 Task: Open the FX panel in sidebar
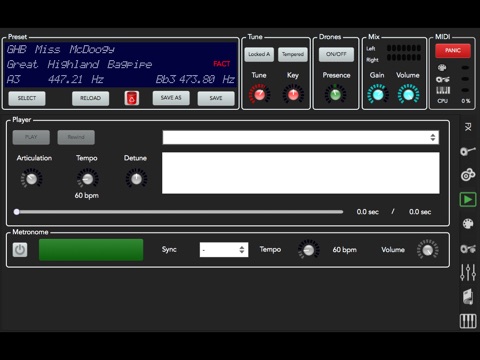(x=468, y=127)
